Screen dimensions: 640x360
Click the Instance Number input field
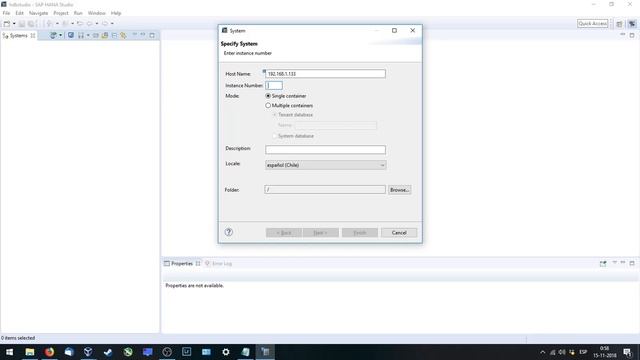click(x=274, y=85)
